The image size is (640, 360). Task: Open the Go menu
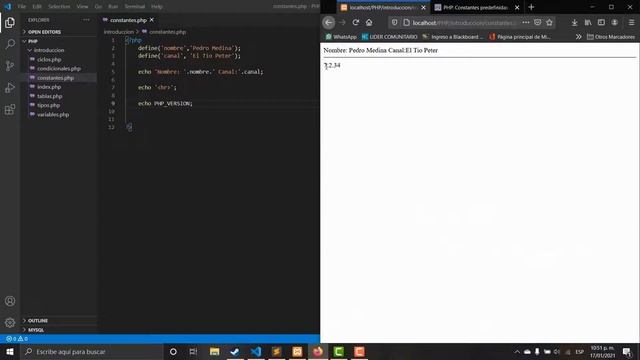pos(98,7)
